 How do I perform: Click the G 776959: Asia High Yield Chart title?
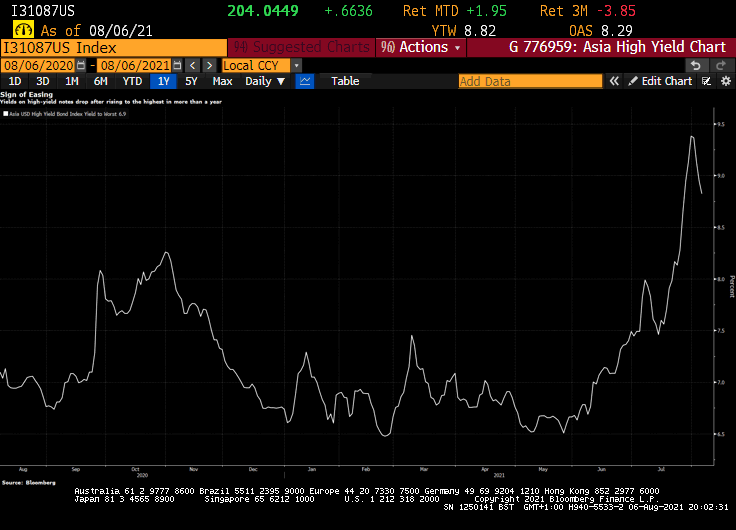pos(617,47)
